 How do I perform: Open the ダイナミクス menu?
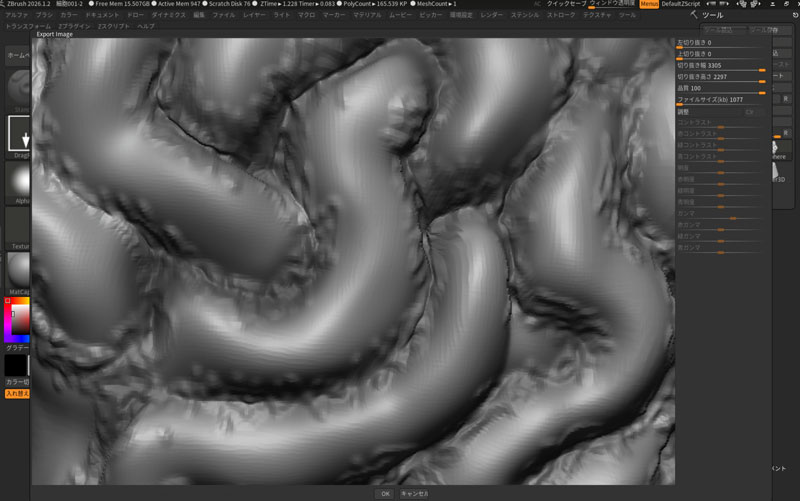point(168,15)
